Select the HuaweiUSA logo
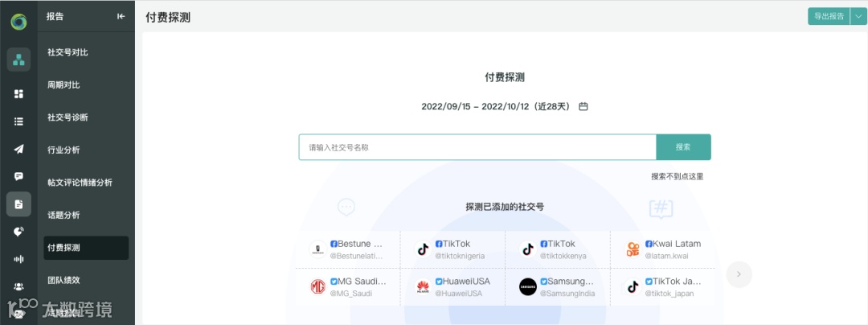 [x=423, y=287]
